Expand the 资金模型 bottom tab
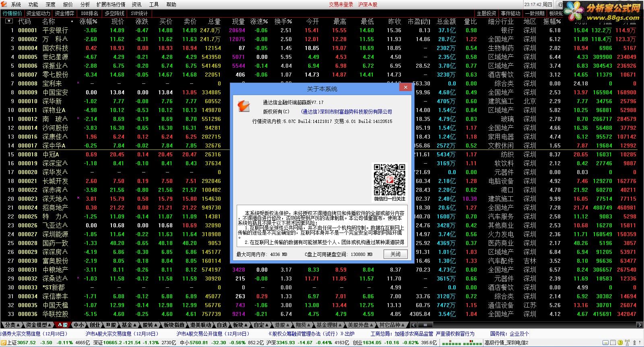Viewport: 644px width, 347px height. coord(39,325)
